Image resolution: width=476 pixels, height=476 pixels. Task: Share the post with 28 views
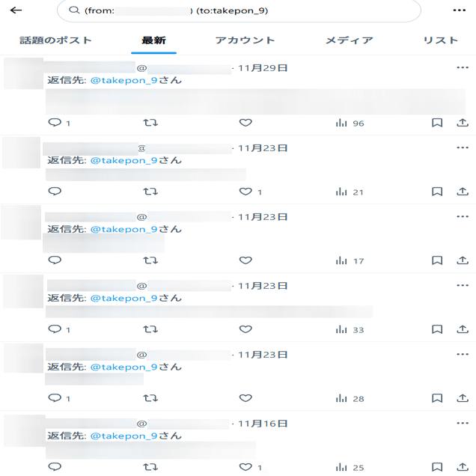click(x=463, y=398)
